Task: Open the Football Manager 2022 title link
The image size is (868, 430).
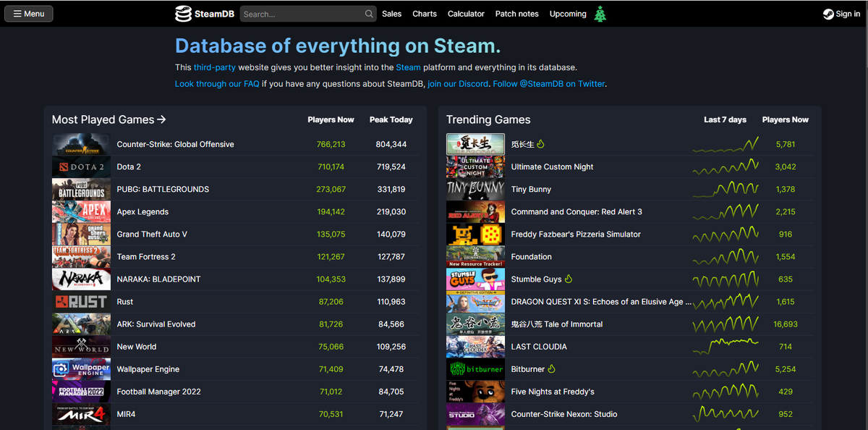Action: [x=159, y=391]
